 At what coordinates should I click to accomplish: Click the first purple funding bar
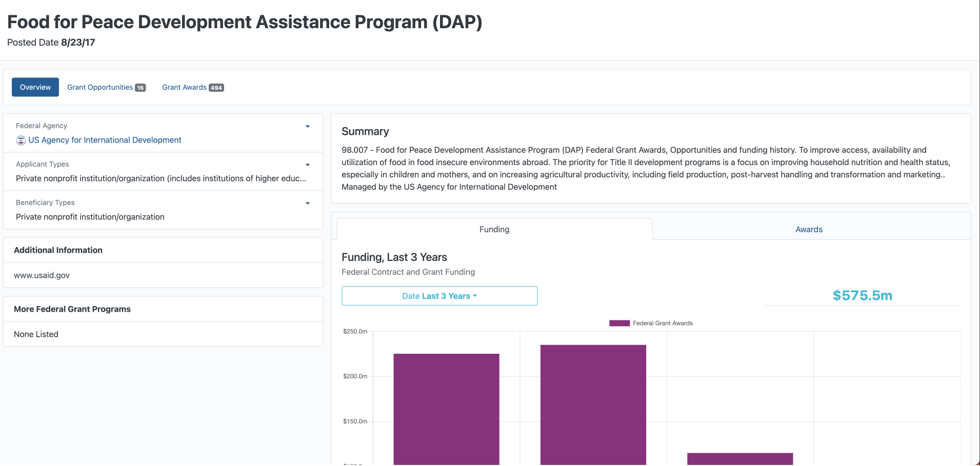click(x=446, y=409)
